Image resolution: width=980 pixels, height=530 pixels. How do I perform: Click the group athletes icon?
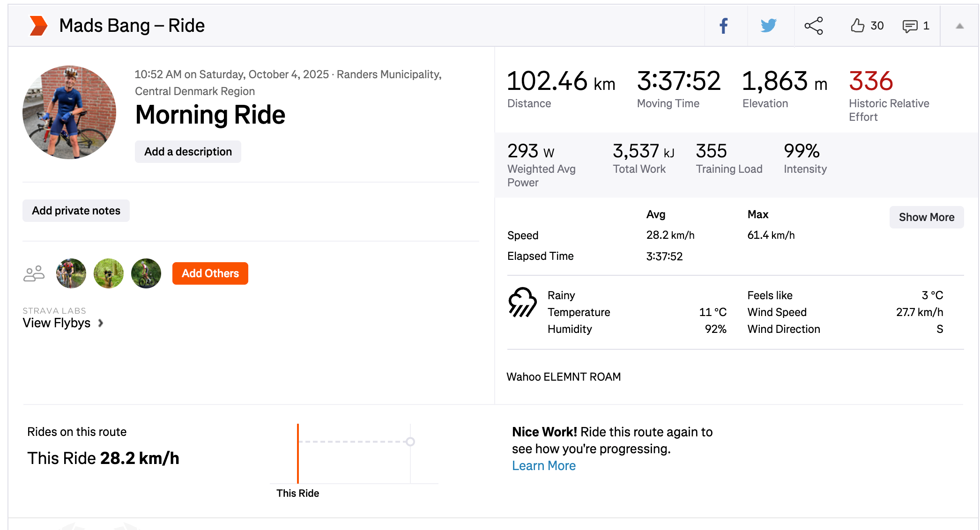pos(34,273)
